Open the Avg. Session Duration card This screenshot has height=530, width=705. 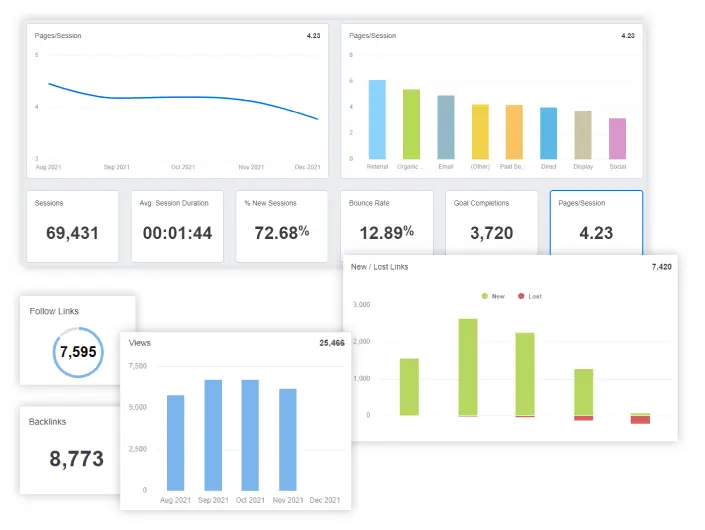click(x=177, y=227)
